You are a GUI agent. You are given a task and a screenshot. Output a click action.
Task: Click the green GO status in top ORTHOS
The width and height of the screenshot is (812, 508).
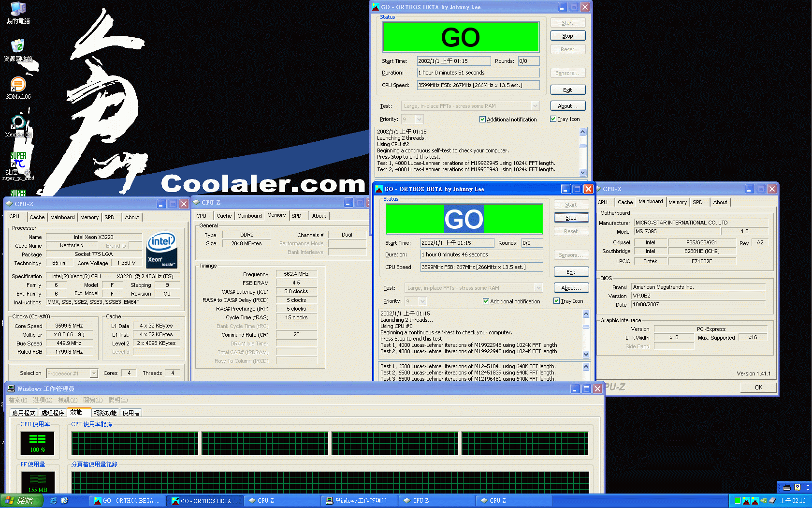tap(460, 37)
